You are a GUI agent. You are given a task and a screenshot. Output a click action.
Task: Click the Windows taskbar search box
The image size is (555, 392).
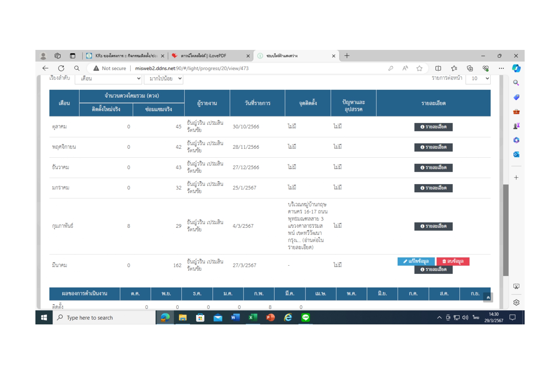coord(104,318)
